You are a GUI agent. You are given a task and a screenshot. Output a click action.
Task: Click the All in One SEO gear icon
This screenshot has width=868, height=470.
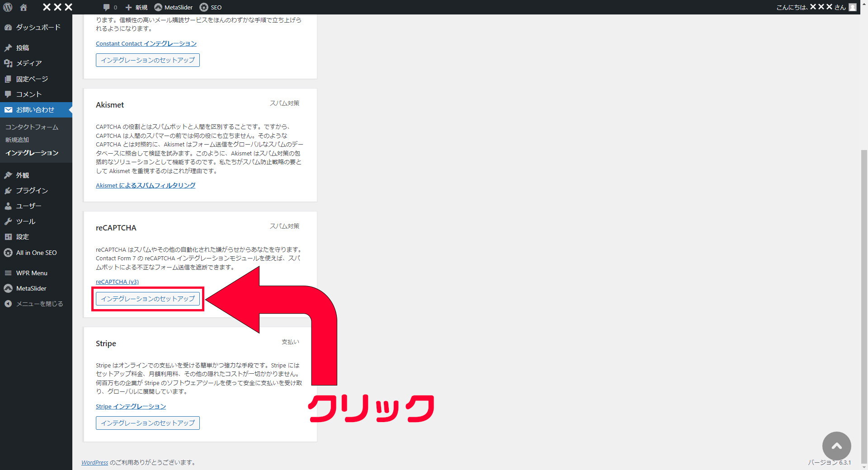(x=8, y=253)
